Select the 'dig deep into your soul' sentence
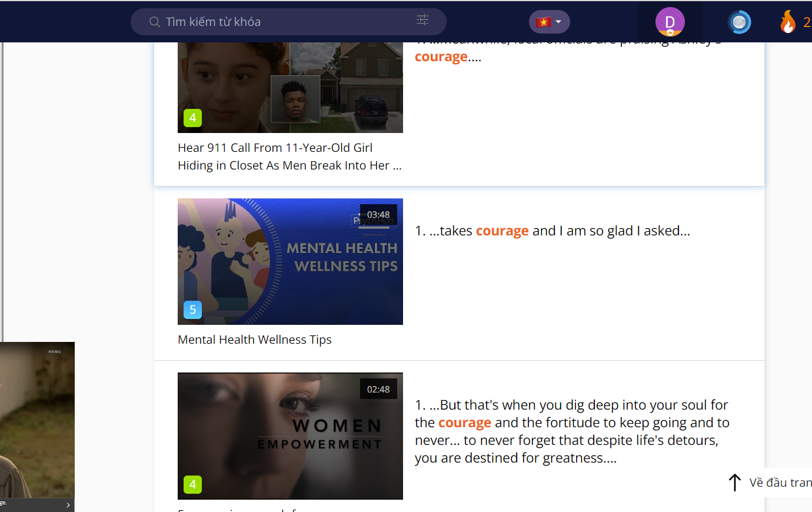Screen dimensions: 812x512 [x=572, y=431]
